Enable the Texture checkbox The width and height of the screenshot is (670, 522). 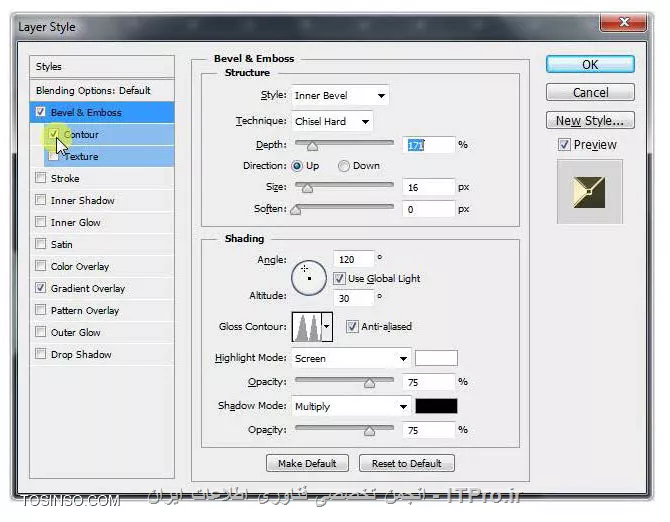point(53,156)
